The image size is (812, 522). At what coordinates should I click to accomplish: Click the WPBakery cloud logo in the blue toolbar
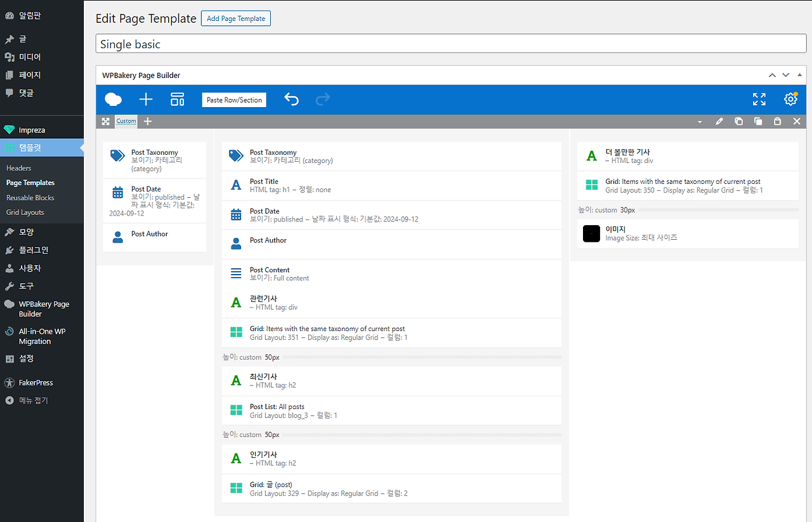(x=113, y=99)
